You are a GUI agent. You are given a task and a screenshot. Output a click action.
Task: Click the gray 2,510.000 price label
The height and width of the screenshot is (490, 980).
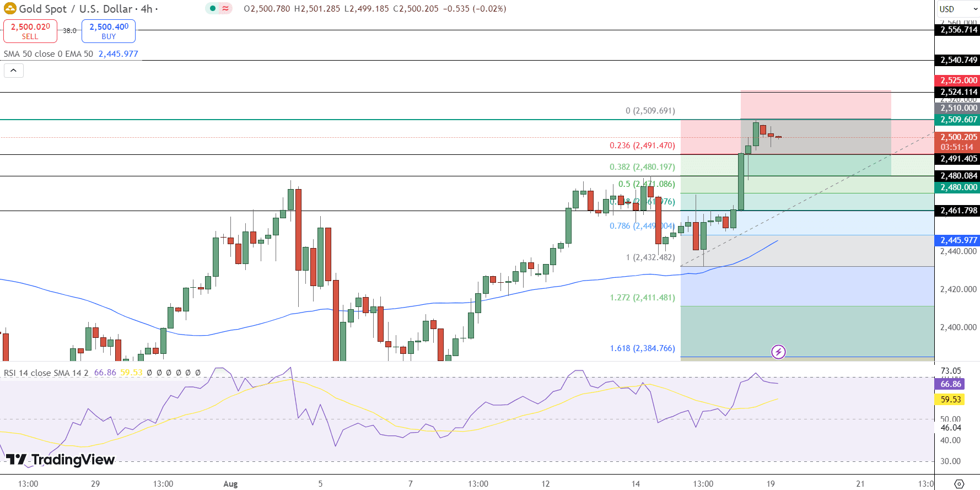957,108
